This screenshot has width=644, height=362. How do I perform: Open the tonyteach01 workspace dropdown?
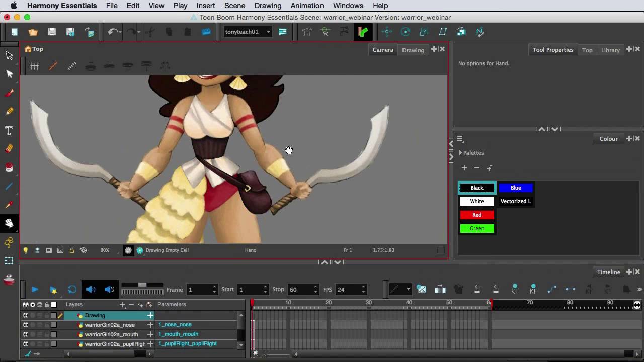(x=248, y=32)
